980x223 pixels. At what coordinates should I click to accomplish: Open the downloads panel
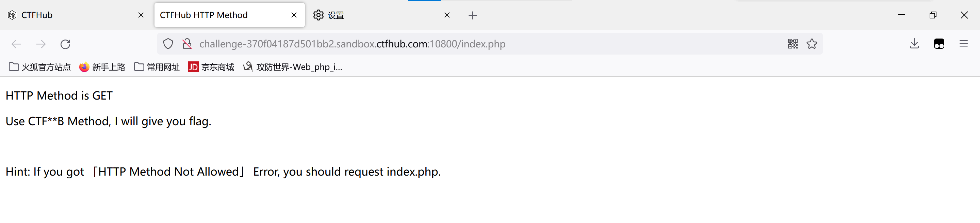click(x=915, y=44)
